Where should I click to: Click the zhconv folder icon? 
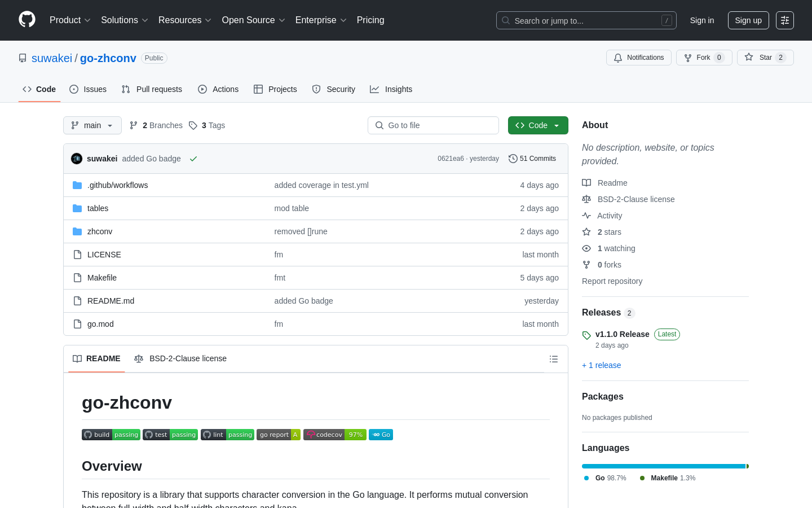[x=77, y=231]
